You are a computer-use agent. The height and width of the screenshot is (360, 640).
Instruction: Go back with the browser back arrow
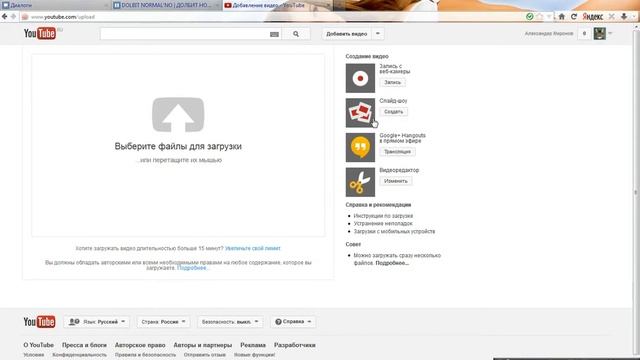4,16
